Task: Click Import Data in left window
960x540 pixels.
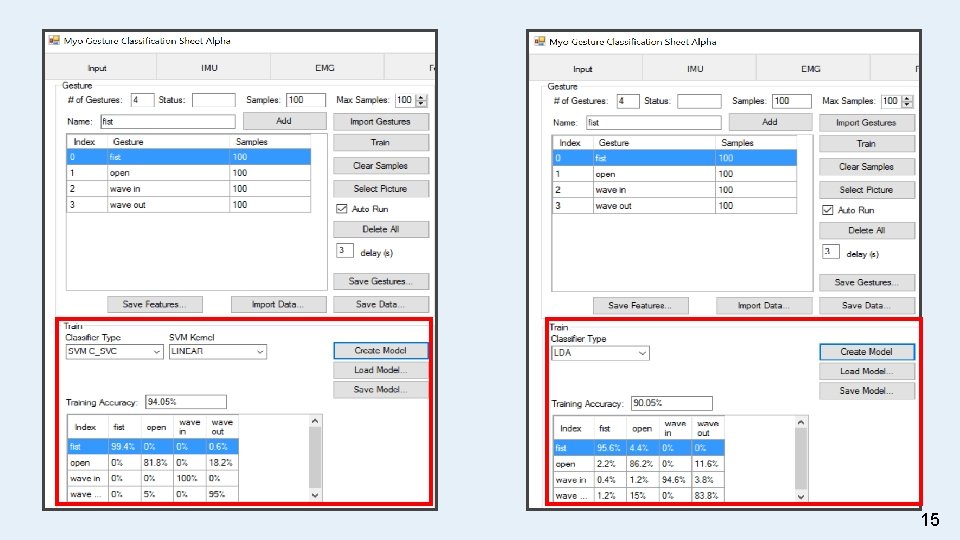Action: pos(279,304)
